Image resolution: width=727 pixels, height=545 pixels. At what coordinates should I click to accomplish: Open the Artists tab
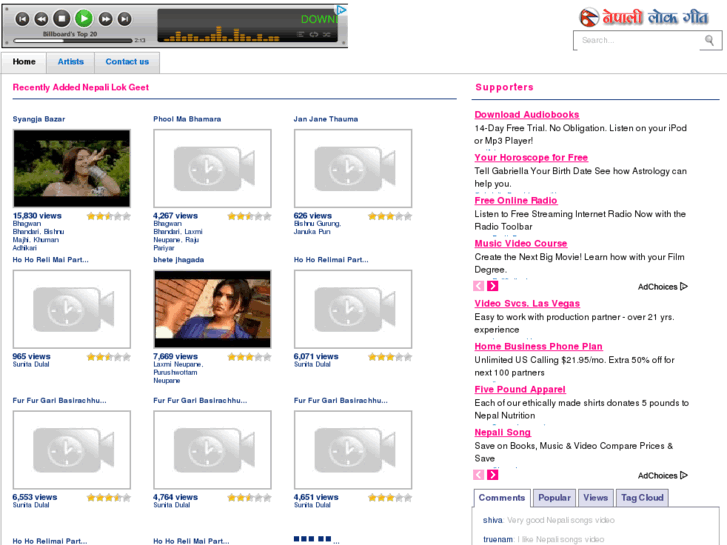[x=71, y=62]
